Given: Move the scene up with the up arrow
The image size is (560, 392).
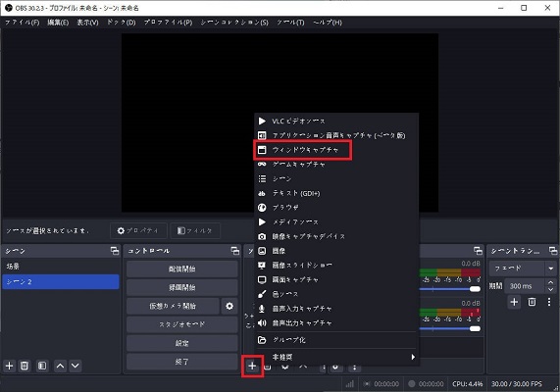Looking at the screenshot, I should [x=61, y=366].
